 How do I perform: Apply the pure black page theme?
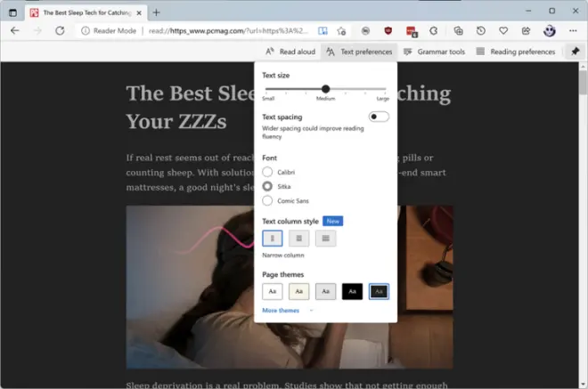[352, 292]
